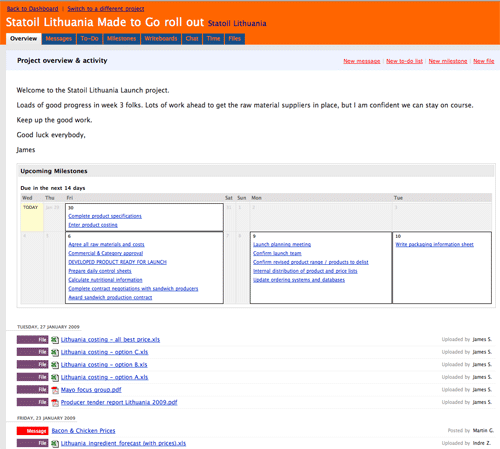The height and width of the screenshot is (449, 500).
Task: Click 'Uploaded by Indre Z.' text
Action: point(466,443)
